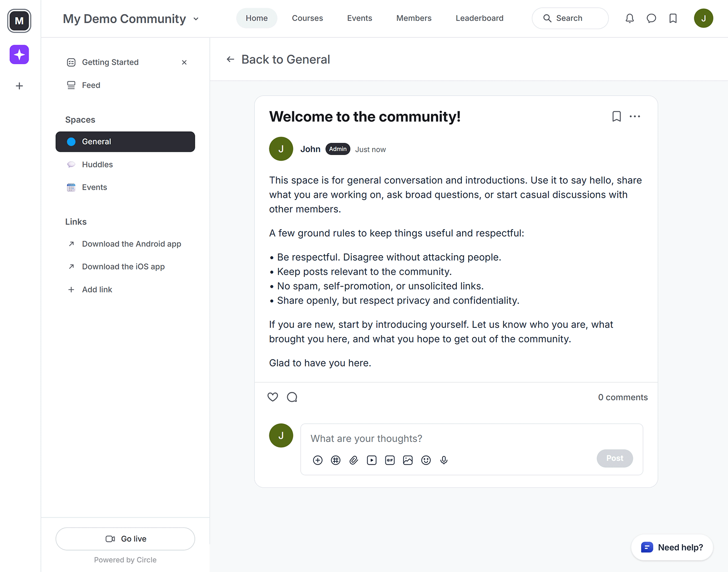Embed a video using the video icon

(x=372, y=460)
